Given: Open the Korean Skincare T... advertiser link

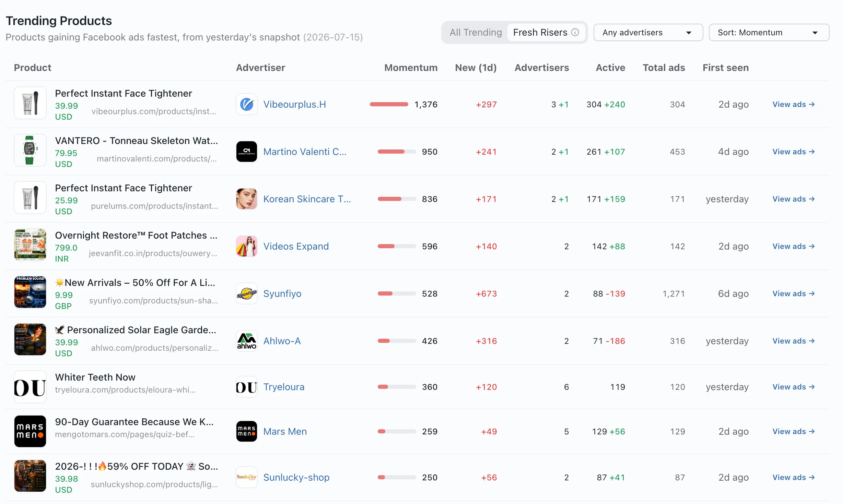Looking at the screenshot, I should (307, 199).
